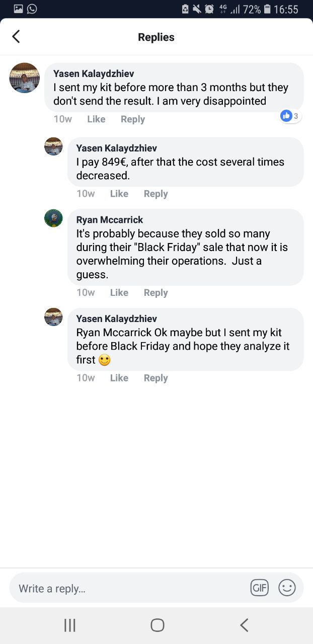Image resolution: width=313 pixels, height=644 pixels.
Task: Like the 849€ comment
Action: 119,194
